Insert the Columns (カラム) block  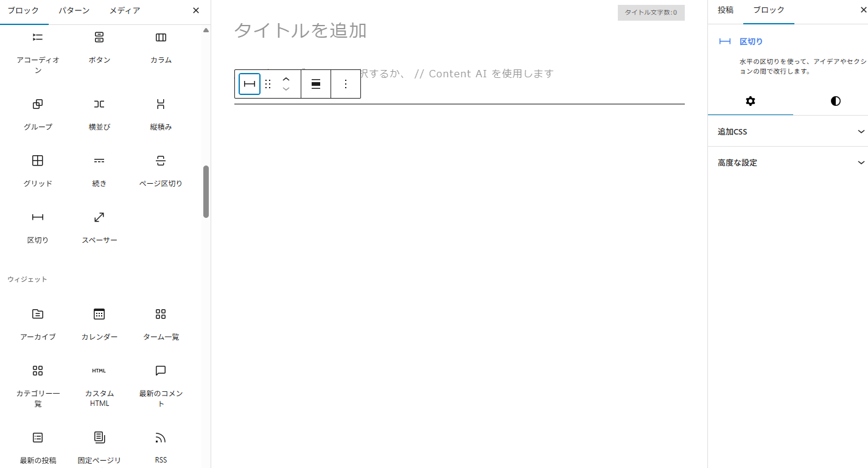click(161, 47)
